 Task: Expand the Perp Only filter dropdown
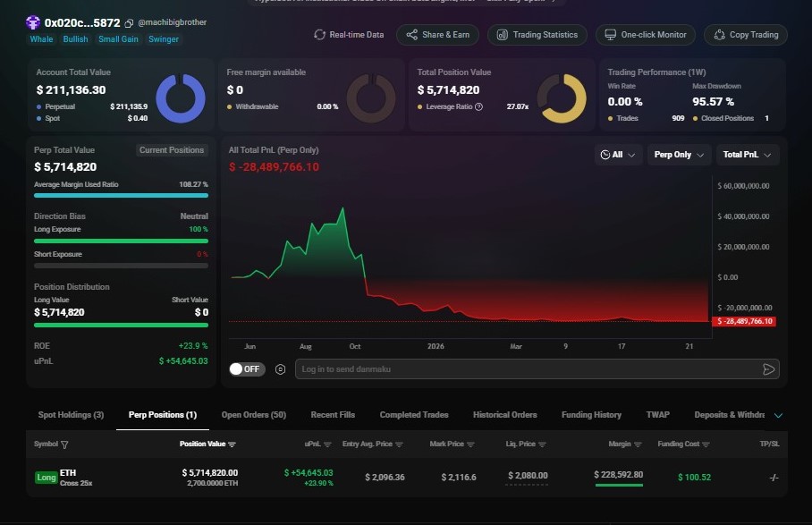[679, 154]
